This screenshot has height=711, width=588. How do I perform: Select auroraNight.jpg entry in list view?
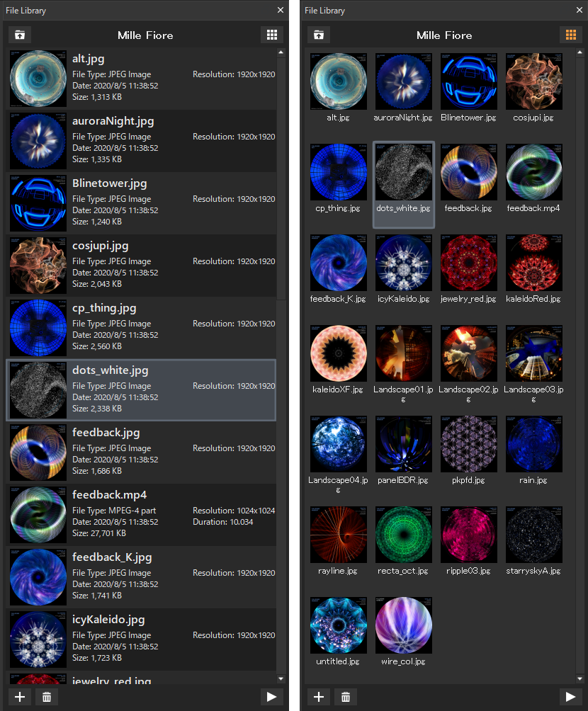141,141
